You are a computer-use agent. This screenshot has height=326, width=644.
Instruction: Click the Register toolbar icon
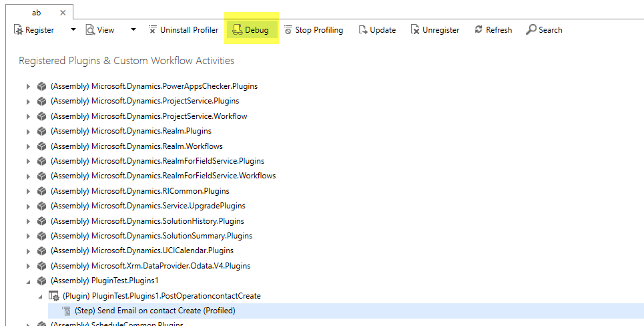(18, 29)
